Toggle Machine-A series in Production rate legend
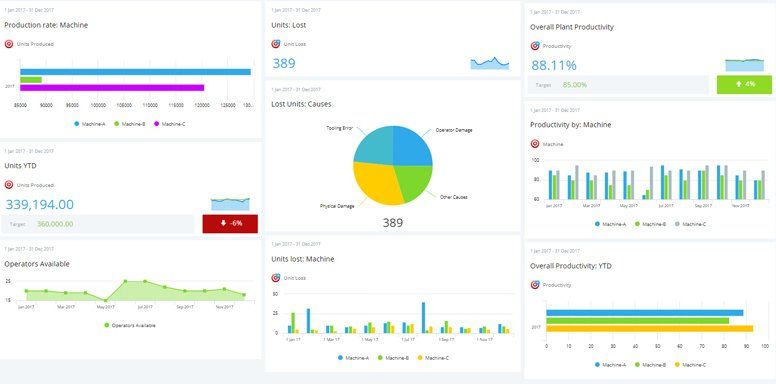 point(90,124)
